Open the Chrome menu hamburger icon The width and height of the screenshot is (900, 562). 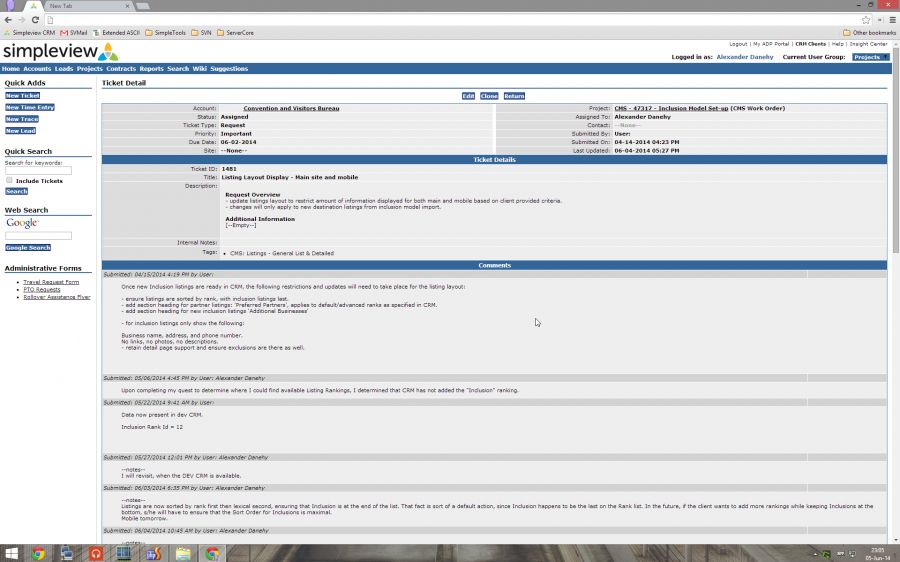point(893,20)
